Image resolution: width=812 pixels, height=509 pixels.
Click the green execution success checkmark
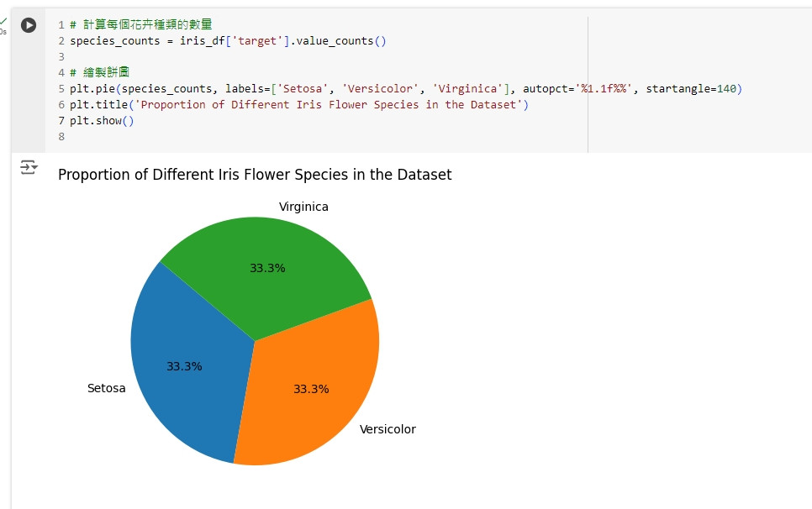point(3,21)
